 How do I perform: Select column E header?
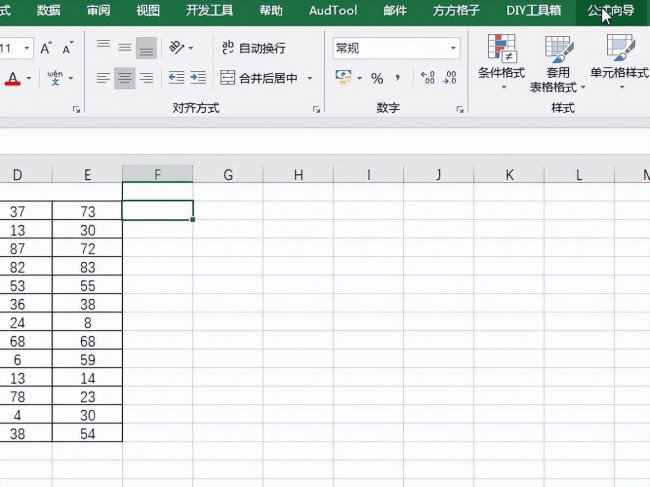pos(87,174)
